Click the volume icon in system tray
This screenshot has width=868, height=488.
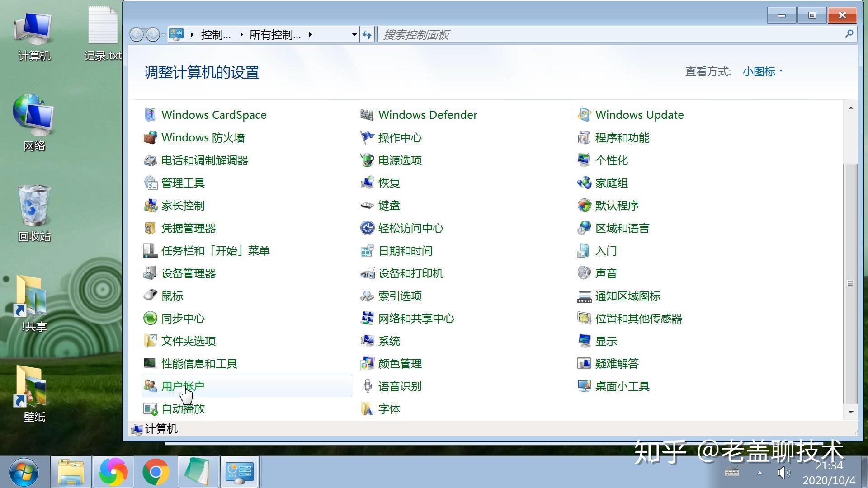pyautogui.click(x=783, y=473)
